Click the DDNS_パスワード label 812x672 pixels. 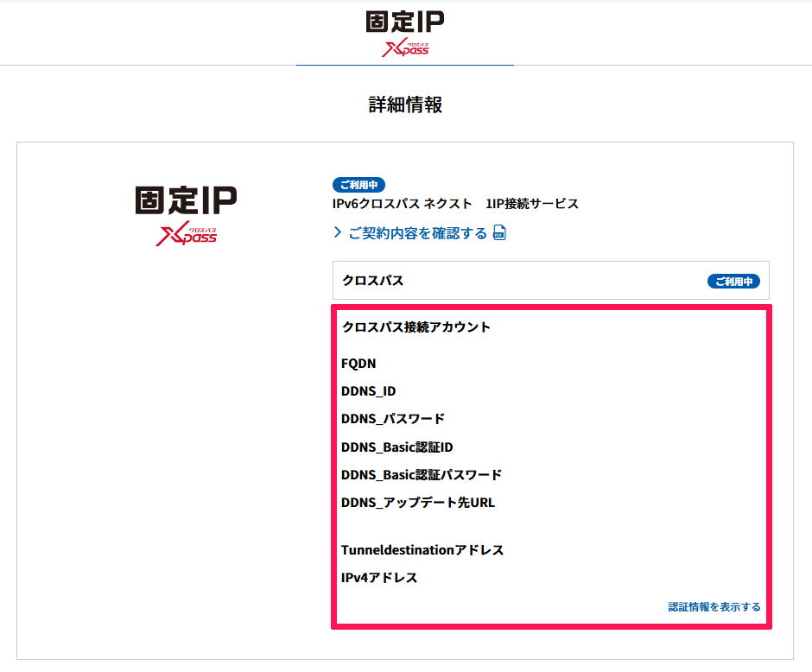tap(393, 419)
